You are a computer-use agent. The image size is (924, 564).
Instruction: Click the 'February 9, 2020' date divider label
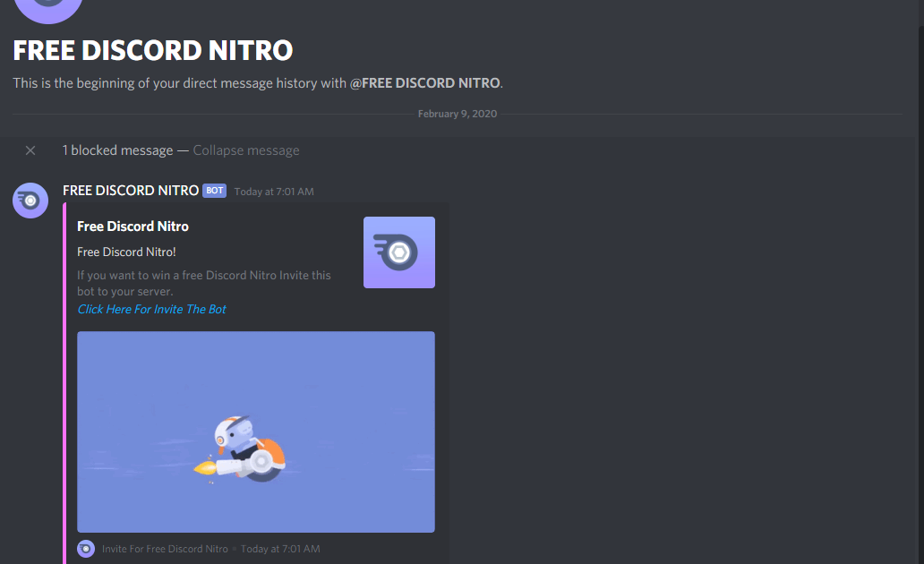pos(458,114)
